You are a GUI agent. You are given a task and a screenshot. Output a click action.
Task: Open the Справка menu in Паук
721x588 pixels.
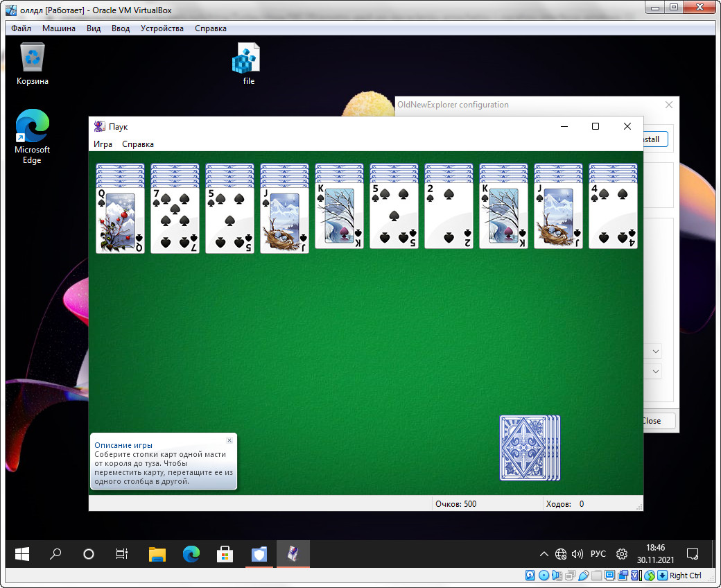pyautogui.click(x=138, y=144)
